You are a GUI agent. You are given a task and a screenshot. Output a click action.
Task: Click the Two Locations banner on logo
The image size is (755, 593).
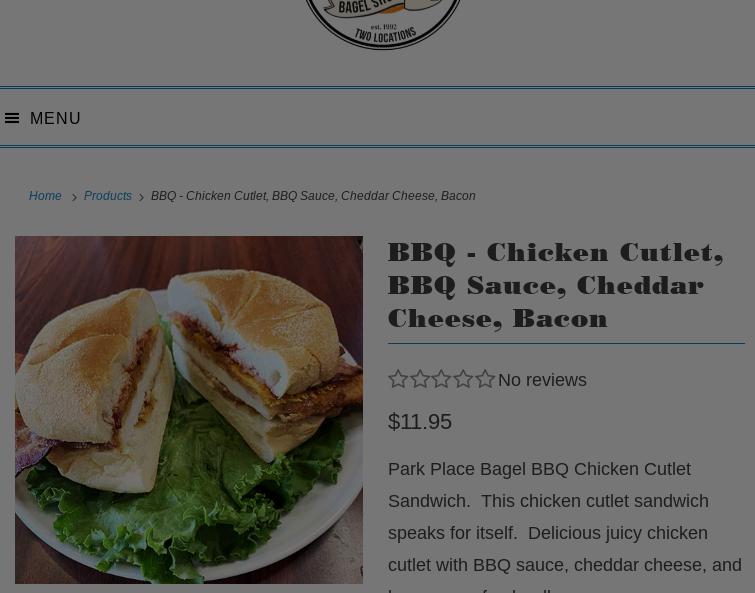[385, 36]
